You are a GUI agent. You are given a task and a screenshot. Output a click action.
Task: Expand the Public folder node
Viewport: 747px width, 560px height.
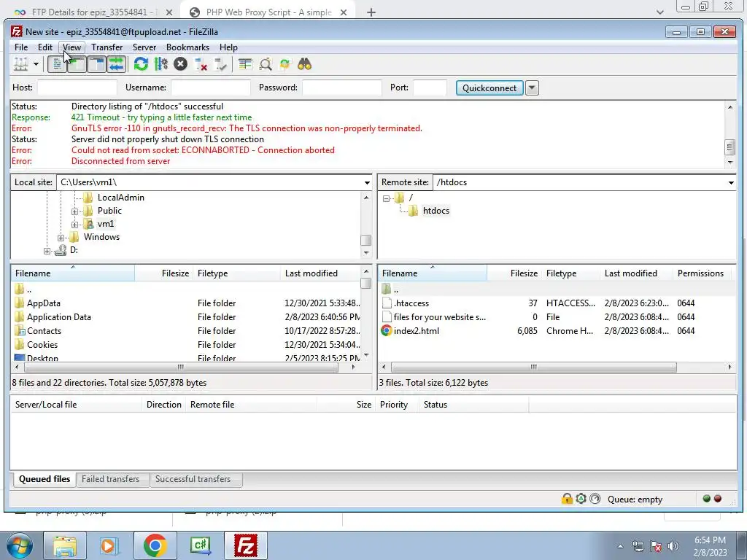click(x=75, y=211)
